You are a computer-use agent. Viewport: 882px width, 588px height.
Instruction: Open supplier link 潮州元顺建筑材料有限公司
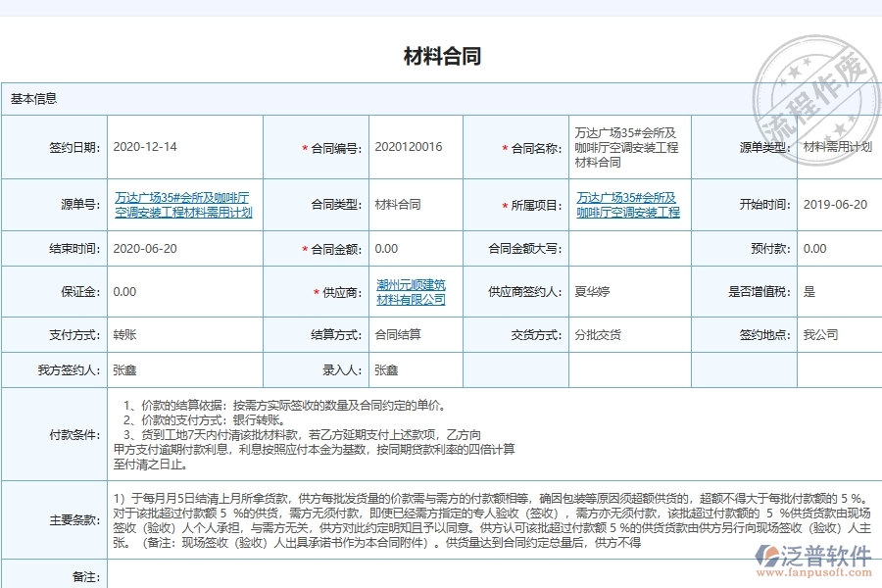[412, 291]
